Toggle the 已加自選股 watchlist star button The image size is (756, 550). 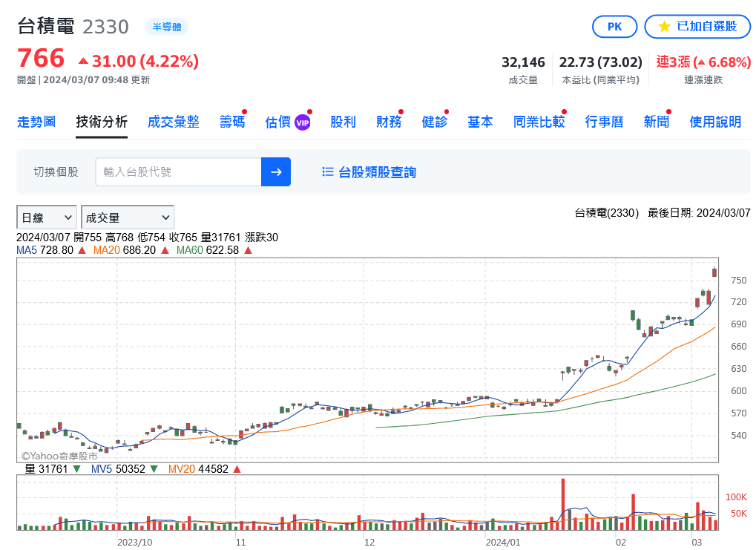tap(697, 27)
